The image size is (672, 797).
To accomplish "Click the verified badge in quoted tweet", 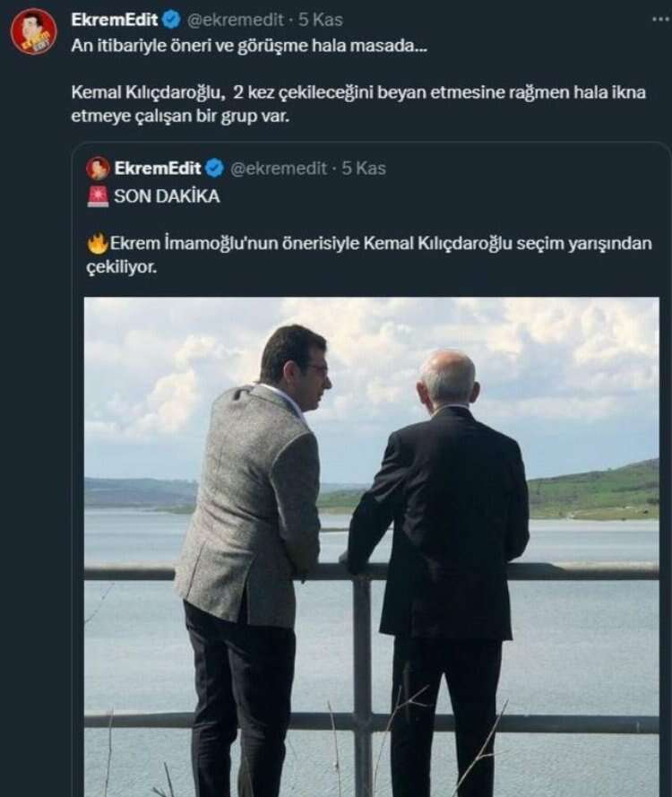I will point(215,169).
